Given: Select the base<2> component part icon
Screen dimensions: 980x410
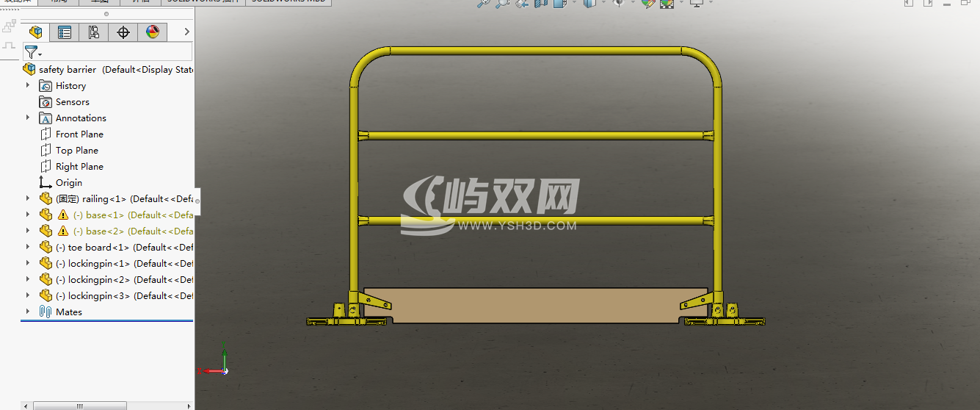Looking at the screenshot, I should (46, 231).
